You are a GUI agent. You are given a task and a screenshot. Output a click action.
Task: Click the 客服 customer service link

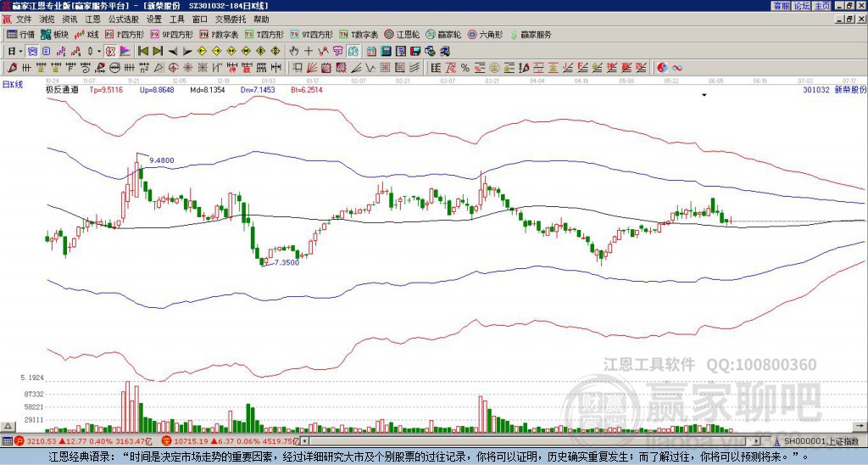click(781, 6)
